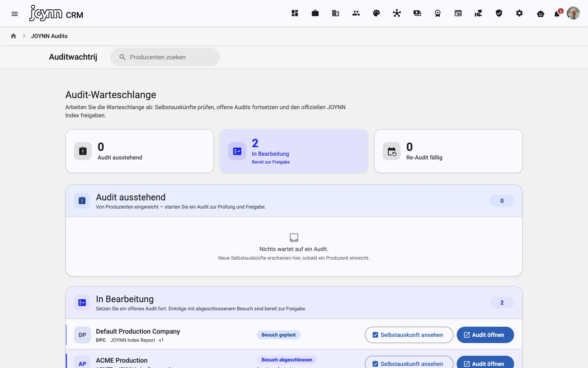The width and height of the screenshot is (588, 368).
Task: Click the Besuch geplant status chip
Action: [278, 335]
